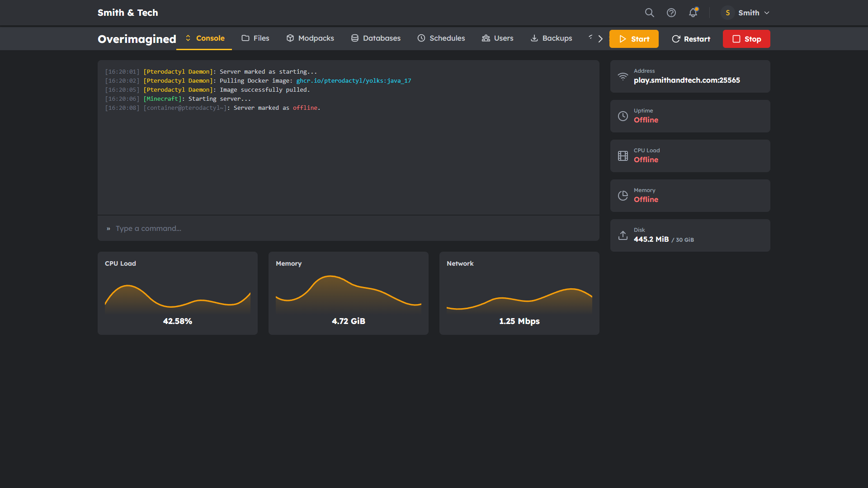Image resolution: width=868 pixels, height=488 pixels.
Task: Open the Schedules tab
Action: (441, 38)
